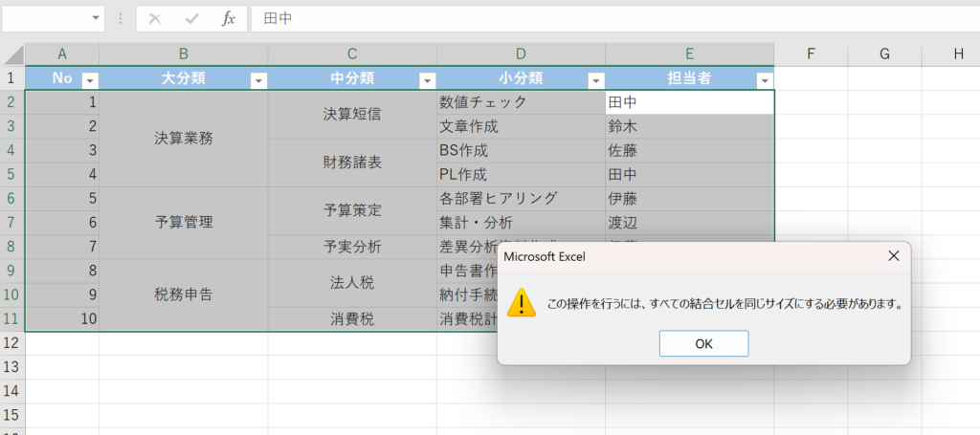This screenshot has width=980, height=435.
Task: Select the merged cell 決算業務
Action: coord(184,138)
